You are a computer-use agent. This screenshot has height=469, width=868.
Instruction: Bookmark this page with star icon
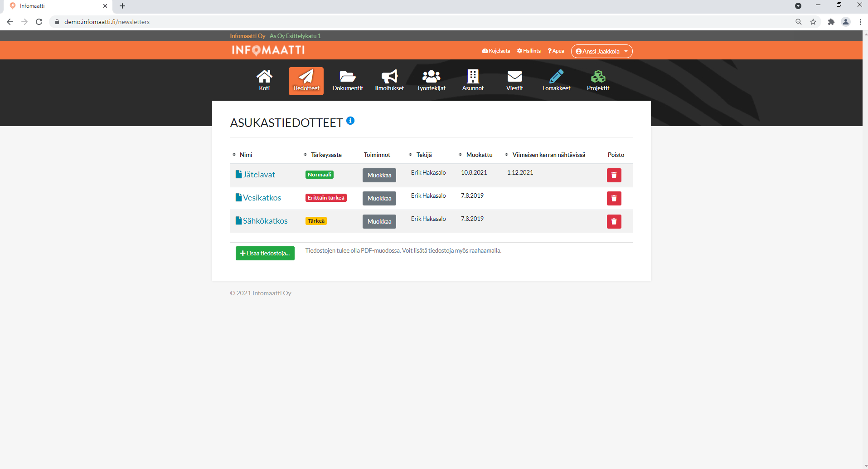[813, 22]
